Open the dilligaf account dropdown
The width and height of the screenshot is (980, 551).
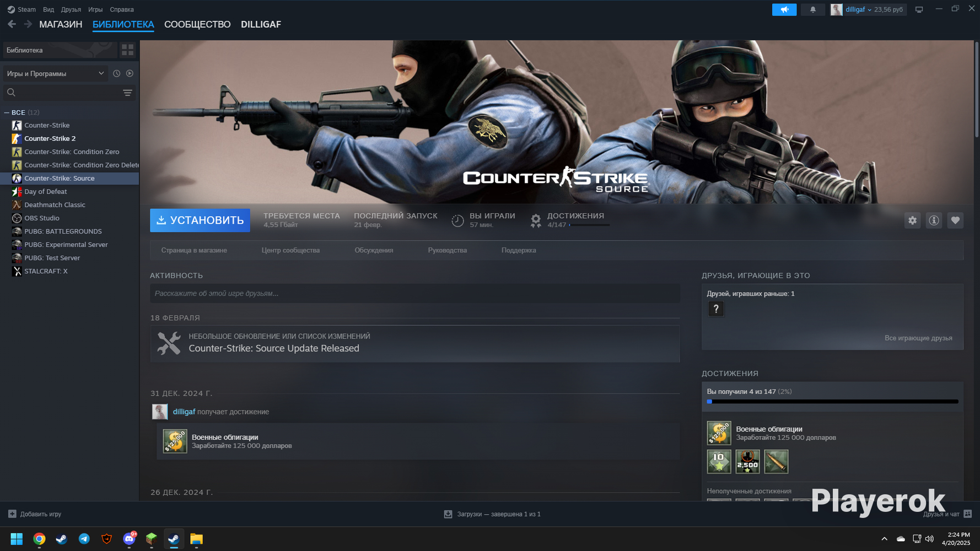tap(868, 9)
